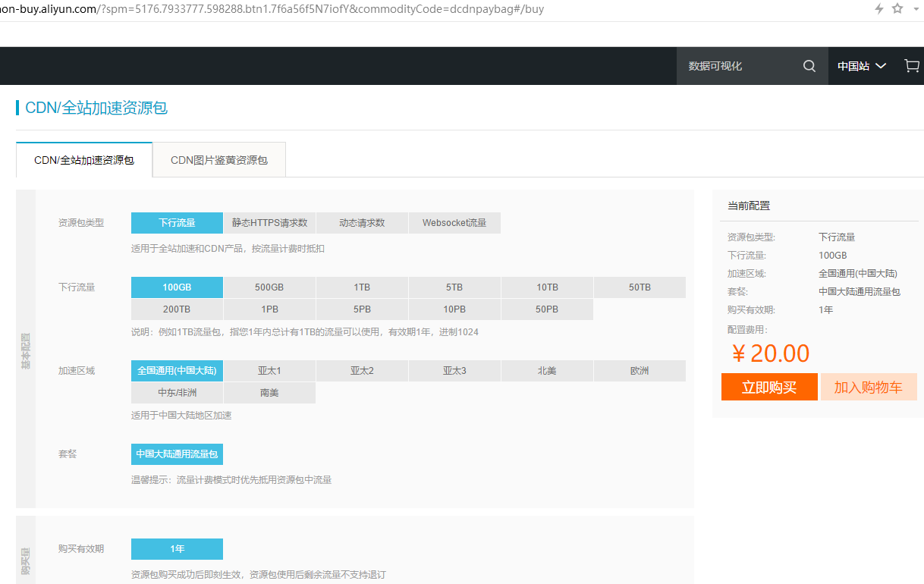This screenshot has width=924, height=584.
Task: Click the lightning bolt icon in address bar
Action: [x=879, y=9]
